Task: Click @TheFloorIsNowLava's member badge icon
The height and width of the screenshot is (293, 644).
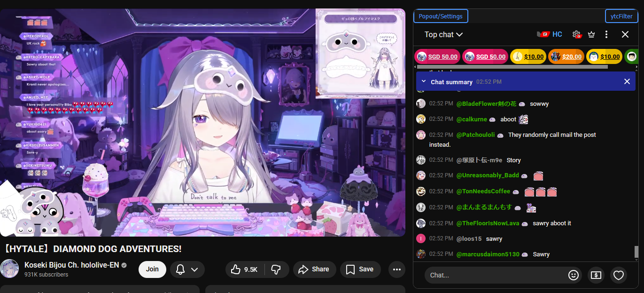Action: (x=525, y=223)
